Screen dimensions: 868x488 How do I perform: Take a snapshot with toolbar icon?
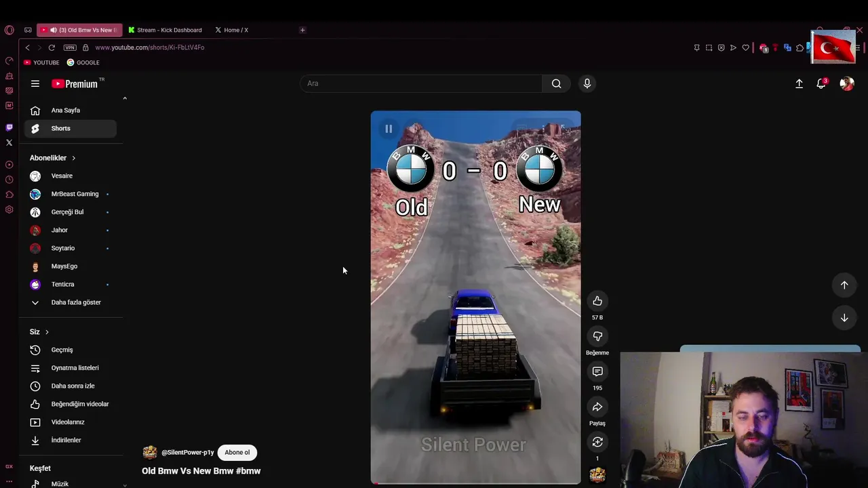click(709, 47)
